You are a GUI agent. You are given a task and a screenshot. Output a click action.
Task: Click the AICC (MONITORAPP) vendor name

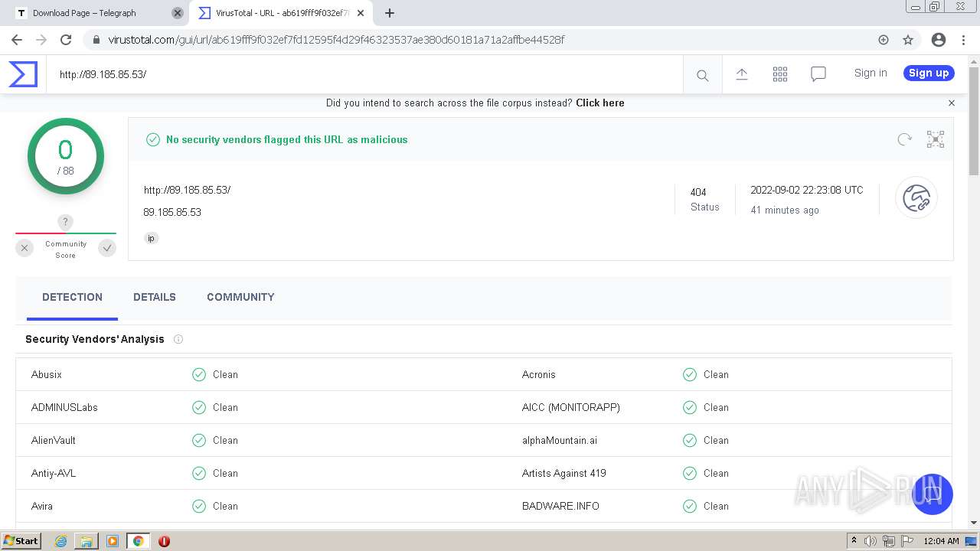[x=571, y=407]
